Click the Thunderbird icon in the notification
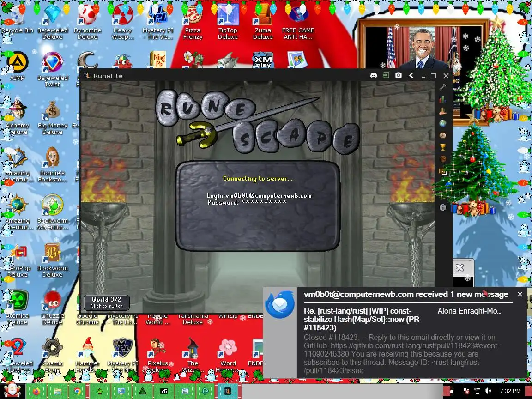 [x=280, y=304]
